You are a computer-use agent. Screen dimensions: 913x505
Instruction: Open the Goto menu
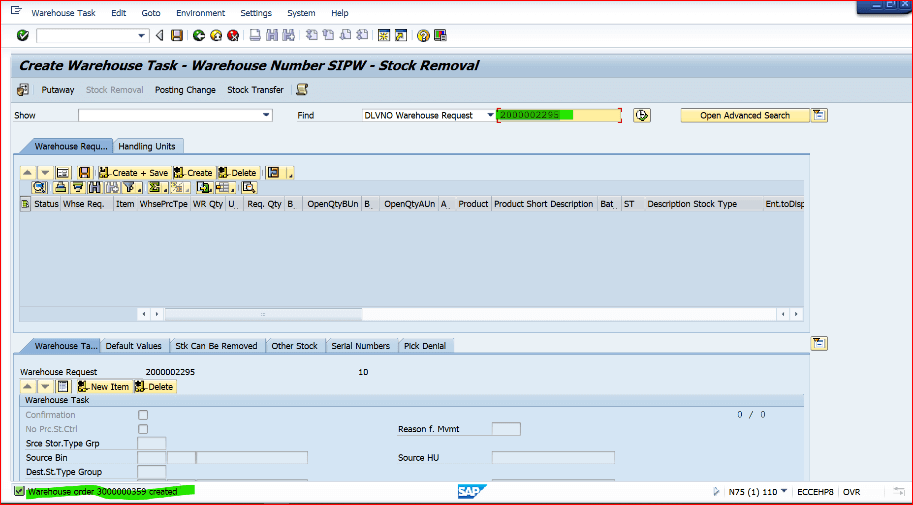click(151, 13)
